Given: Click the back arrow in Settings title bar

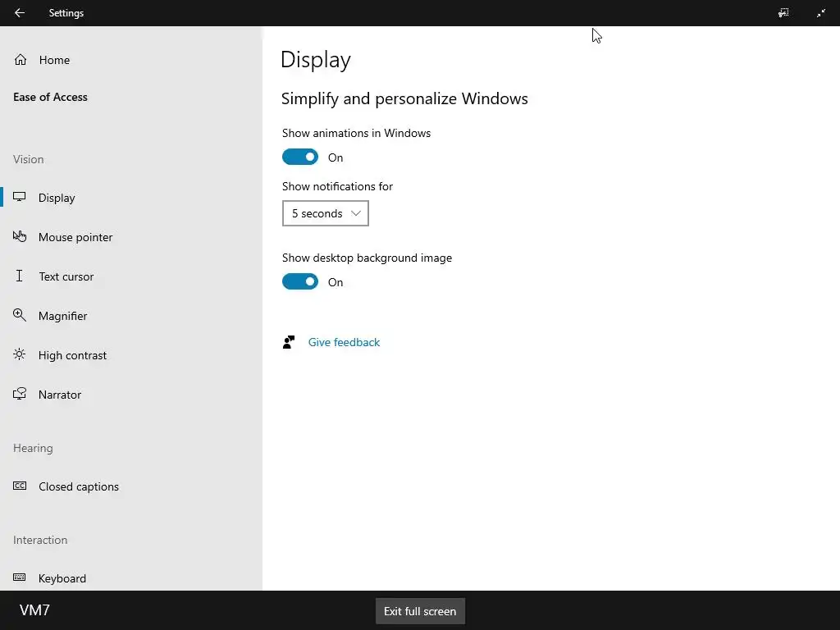Looking at the screenshot, I should pyautogui.click(x=20, y=13).
